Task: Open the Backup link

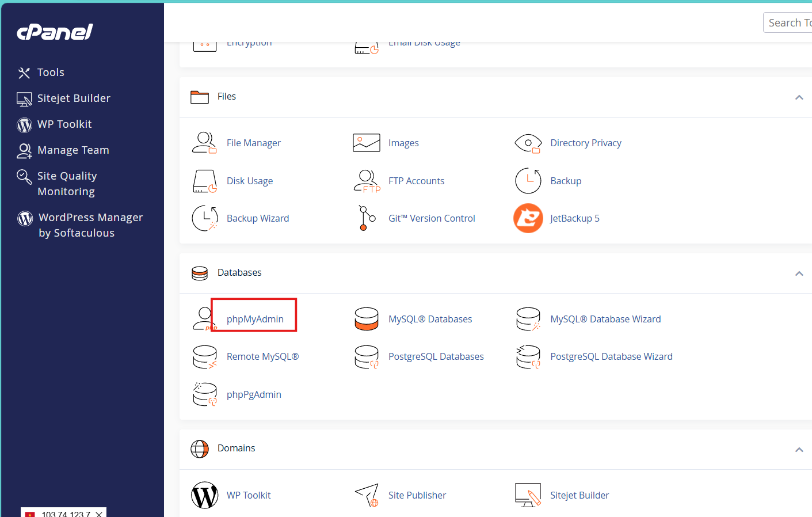Action: (566, 181)
